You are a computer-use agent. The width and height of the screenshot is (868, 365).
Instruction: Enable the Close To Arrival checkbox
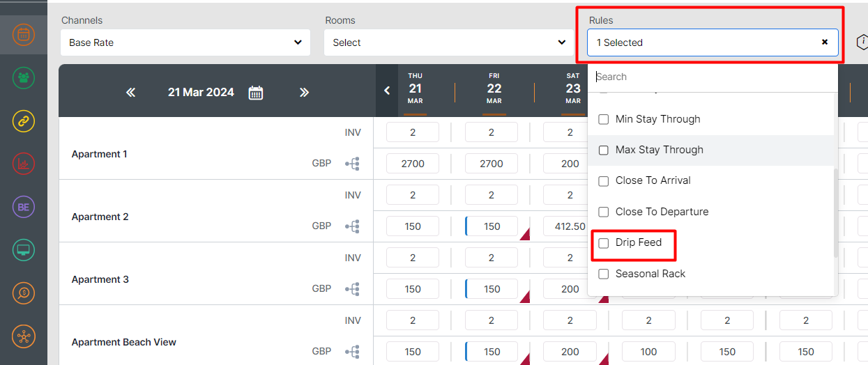coord(604,181)
